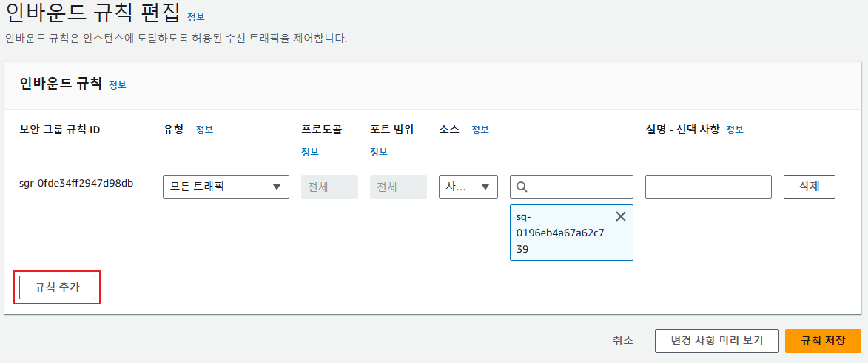Image resolution: width=868 pixels, height=363 pixels.
Task: Open the 정보 link next to 설명 - 선택 사항
Action: tap(735, 130)
